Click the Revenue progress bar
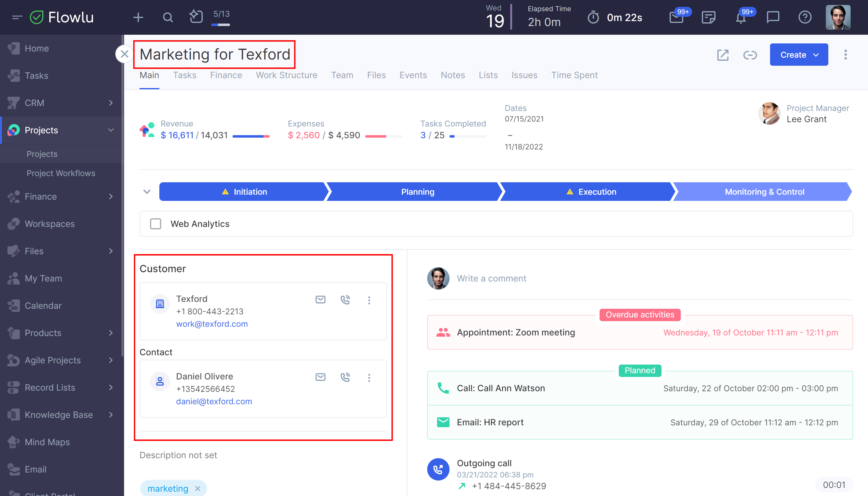 pyautogui.click(x=251, y=136)
